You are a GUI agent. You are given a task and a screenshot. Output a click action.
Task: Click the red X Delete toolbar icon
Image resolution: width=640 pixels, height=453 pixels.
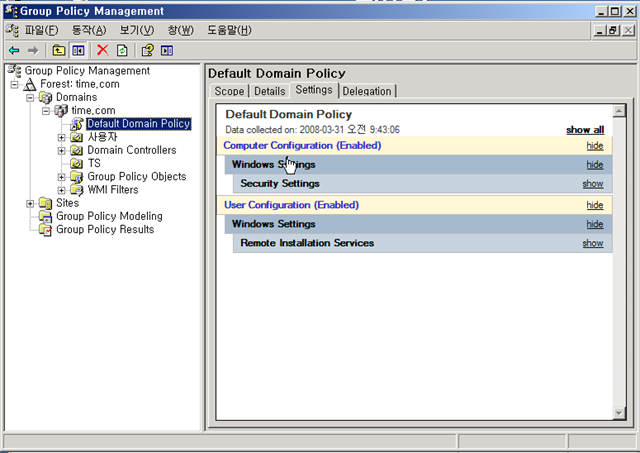click(x=102, y=50)
